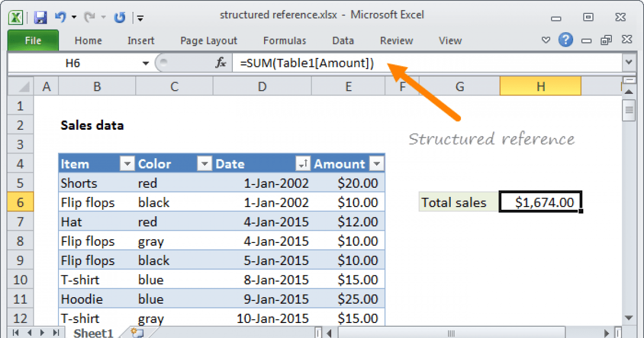644x338 pixels.
Task: Click the Undo arrow icon
Action: tap(60, 17)
